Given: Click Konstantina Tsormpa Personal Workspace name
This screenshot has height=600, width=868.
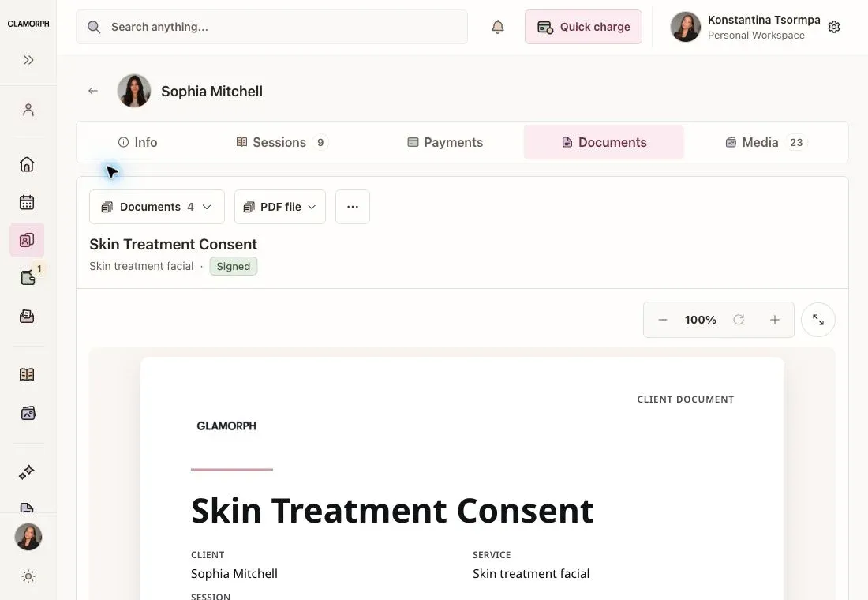Looking at the screenshot, I should tap(764, 27).
